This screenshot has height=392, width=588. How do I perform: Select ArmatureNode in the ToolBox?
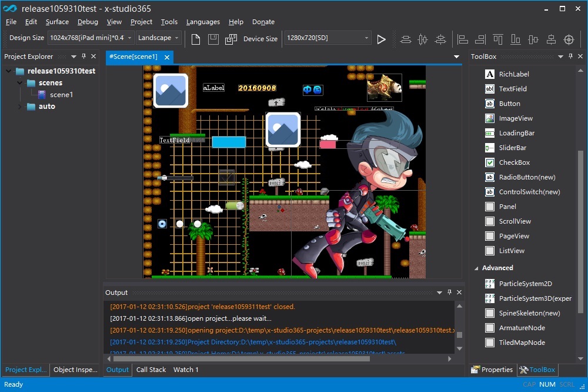522,327
